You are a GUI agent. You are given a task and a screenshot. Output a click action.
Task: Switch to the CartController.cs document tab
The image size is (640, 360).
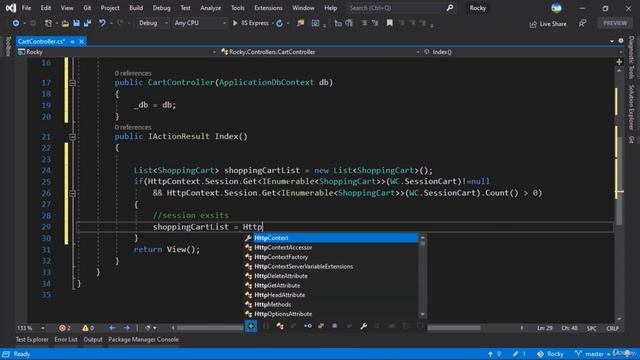coord(41,42)
